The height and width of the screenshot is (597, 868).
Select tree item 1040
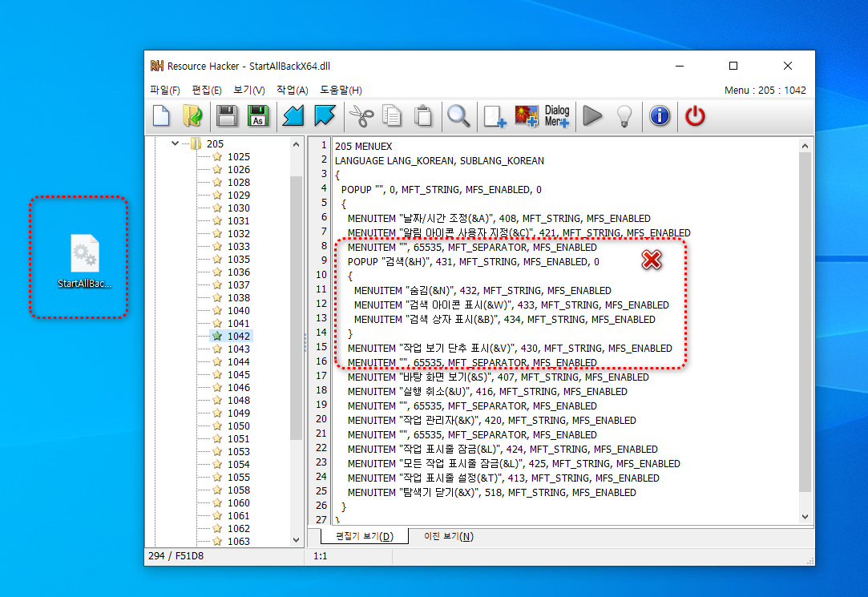[239, 310]
